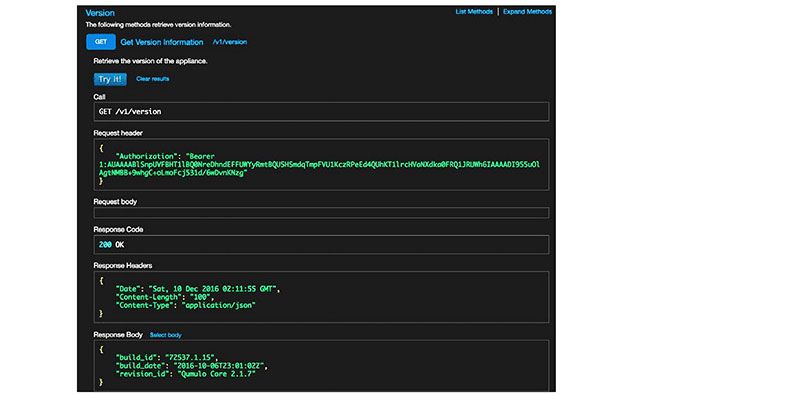Click the Request header label
Image resolution: width=800 pixels, height=395 pixels.
(118, 133)
